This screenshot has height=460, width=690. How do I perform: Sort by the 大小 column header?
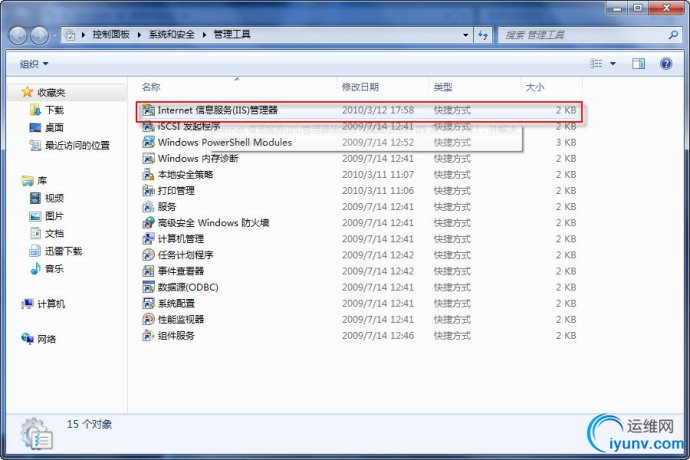[x=535, y=87]
